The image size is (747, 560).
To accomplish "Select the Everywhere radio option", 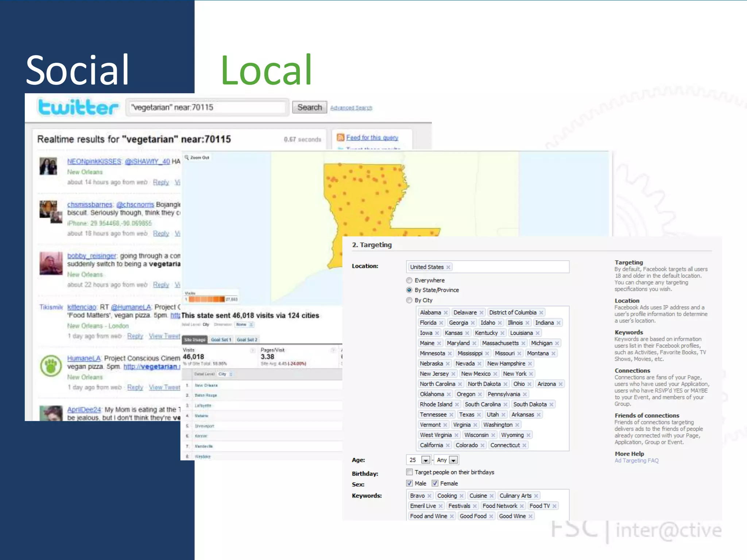I will 409,280.
